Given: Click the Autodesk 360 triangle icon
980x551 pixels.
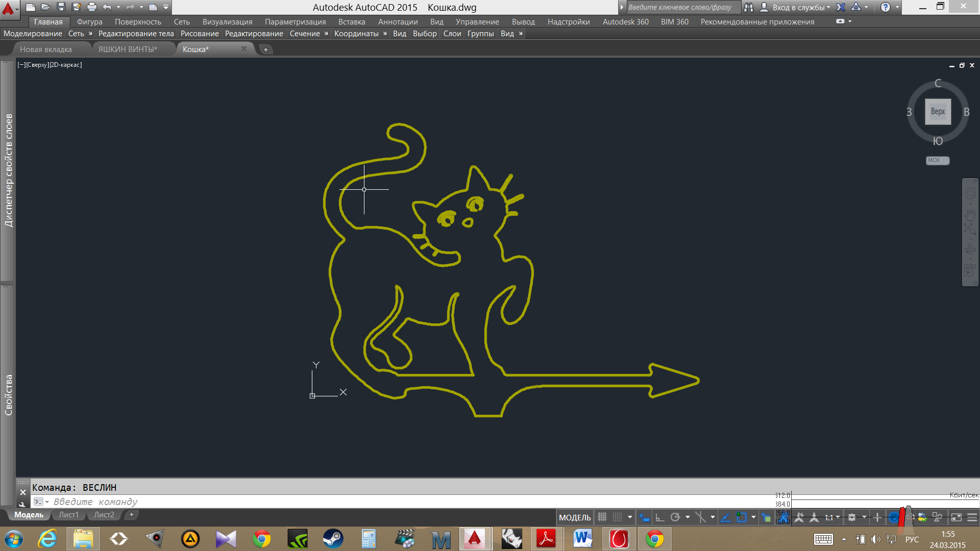Looking at the screenshot, I should coord(856,7).
